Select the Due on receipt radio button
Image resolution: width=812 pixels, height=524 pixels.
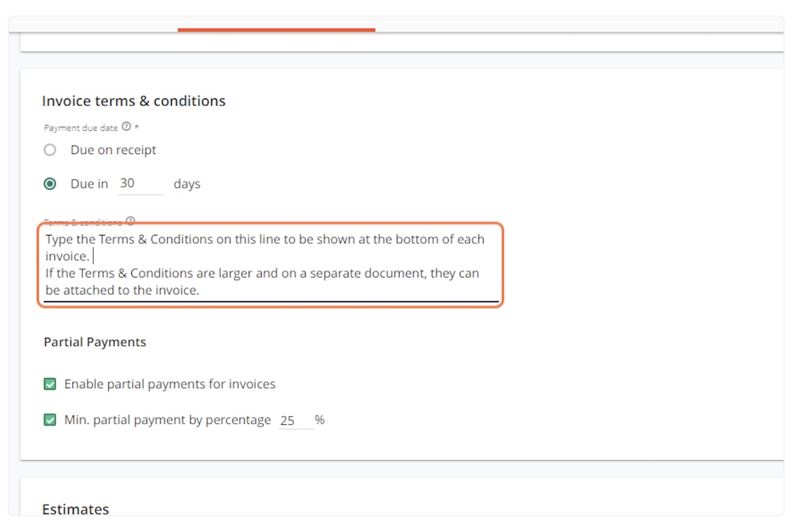tap(50, 150)
